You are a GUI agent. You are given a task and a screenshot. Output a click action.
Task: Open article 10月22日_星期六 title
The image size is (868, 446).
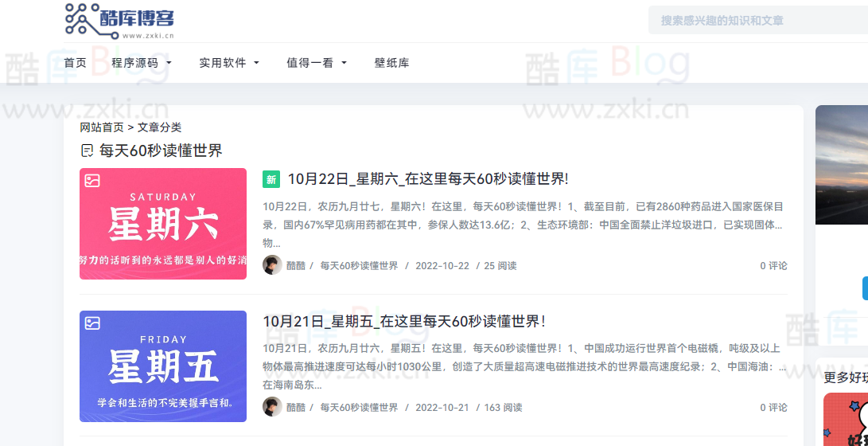point(428,179)
